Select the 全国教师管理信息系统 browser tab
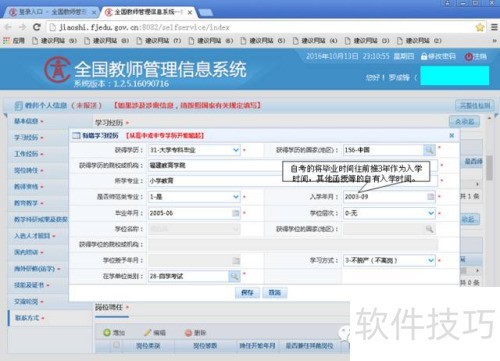Image resolution: width=500 pixels, height=361 pixels. 148,12
